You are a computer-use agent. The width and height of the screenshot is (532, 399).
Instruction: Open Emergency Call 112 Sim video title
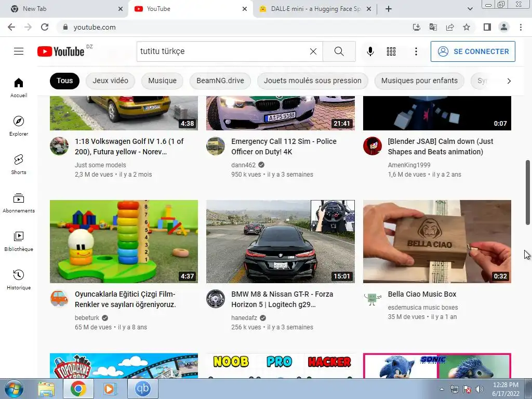point(284,147)
